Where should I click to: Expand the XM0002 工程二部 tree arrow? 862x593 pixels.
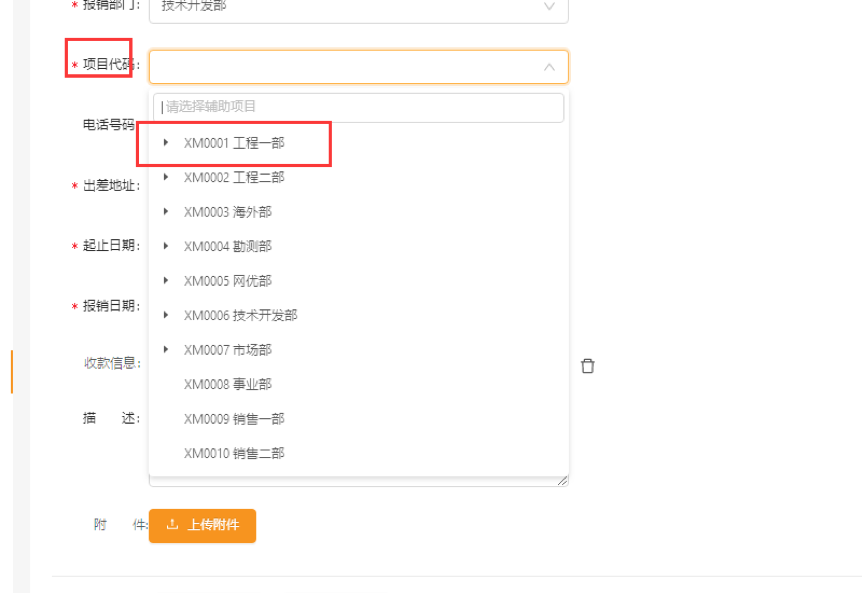pos(166,177)
